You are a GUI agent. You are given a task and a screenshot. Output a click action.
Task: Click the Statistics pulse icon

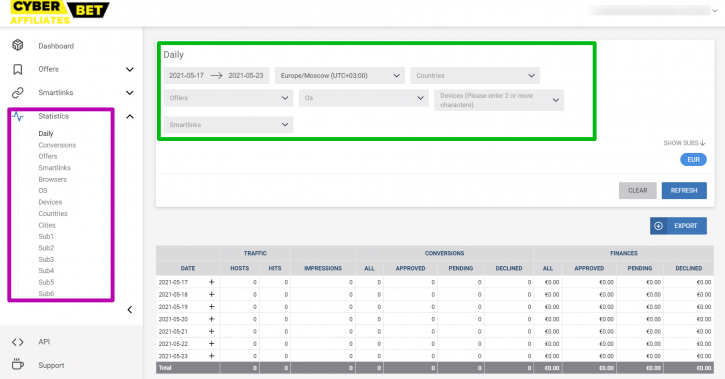click(x=18, y=116)
